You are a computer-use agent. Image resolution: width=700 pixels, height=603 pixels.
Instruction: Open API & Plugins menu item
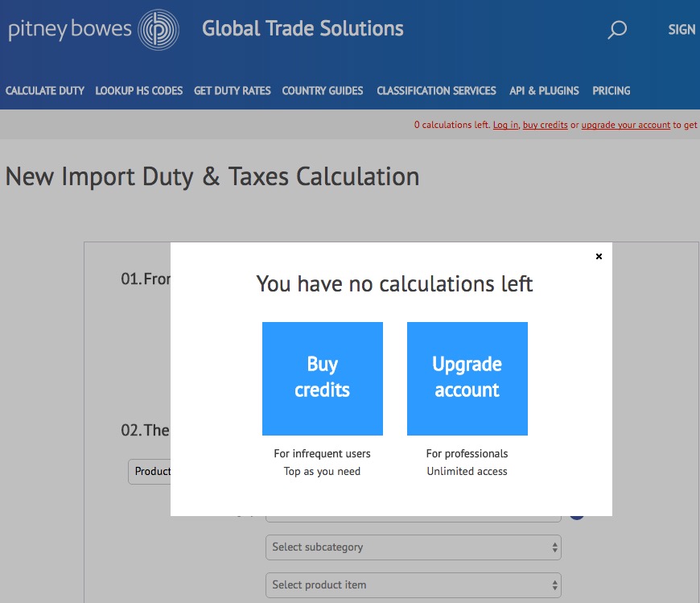(544, 91)
